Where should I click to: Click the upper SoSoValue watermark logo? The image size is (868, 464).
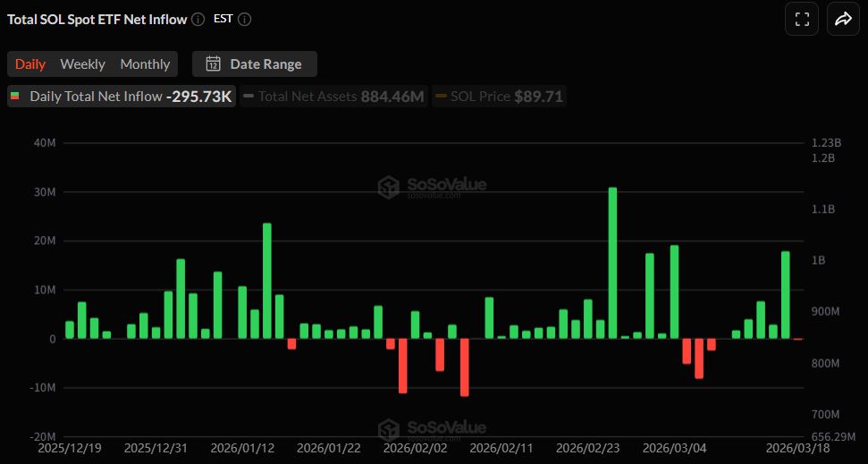click(x=388, y=186)
